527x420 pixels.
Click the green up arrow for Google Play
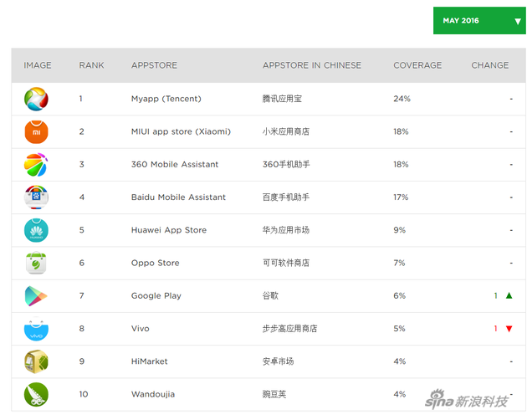coord(509,295)
